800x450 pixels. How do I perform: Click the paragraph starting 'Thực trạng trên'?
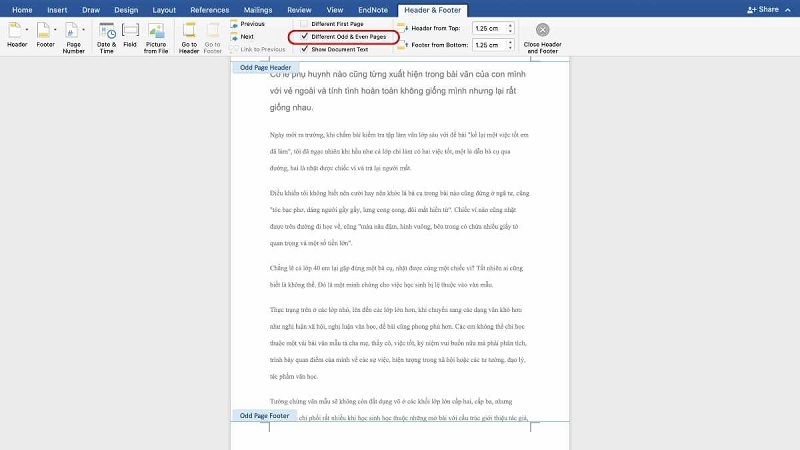pyautogui.click(x=398, y=343)
